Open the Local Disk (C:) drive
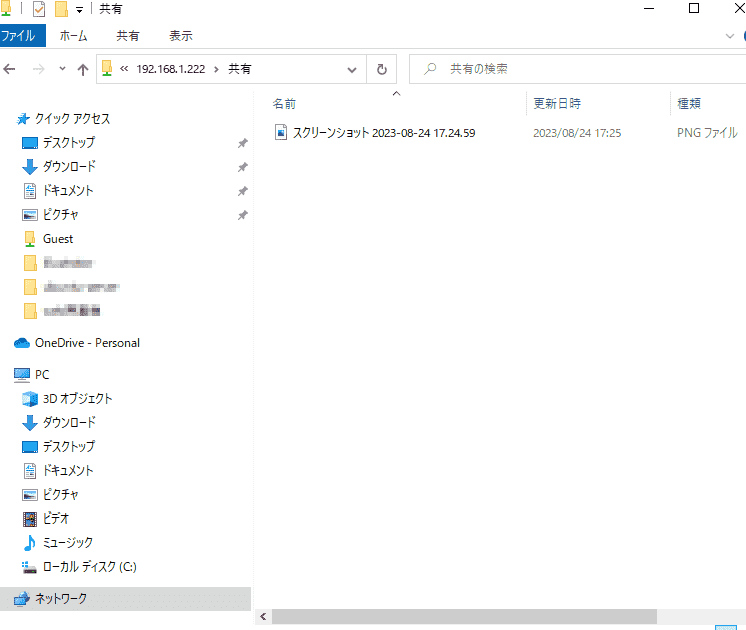The height and width of the screenshot is (630, 746). tap(89, 566)
